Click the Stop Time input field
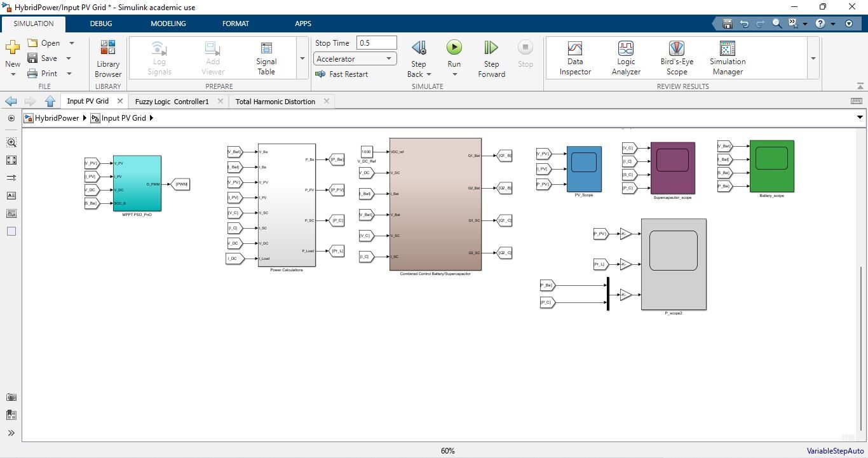 [377, 43]
